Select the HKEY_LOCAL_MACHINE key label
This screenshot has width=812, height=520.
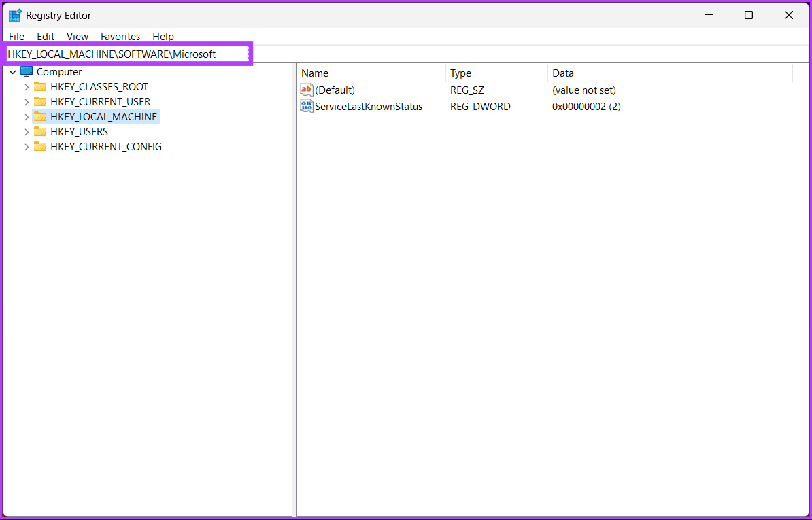[103, 117]
